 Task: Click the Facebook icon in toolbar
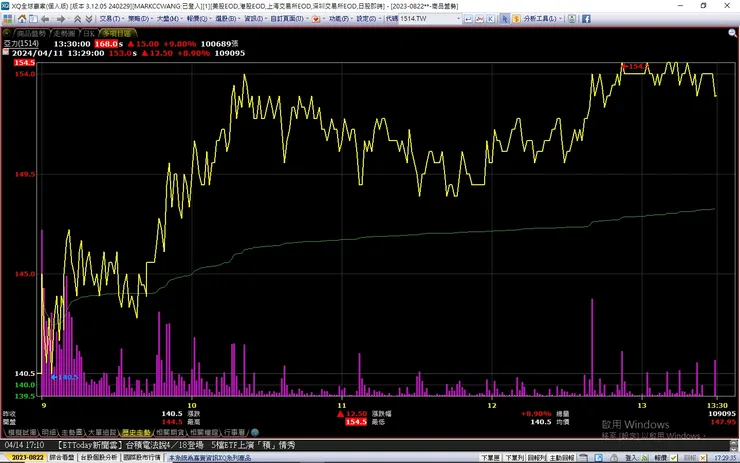(x=586, y=19)
